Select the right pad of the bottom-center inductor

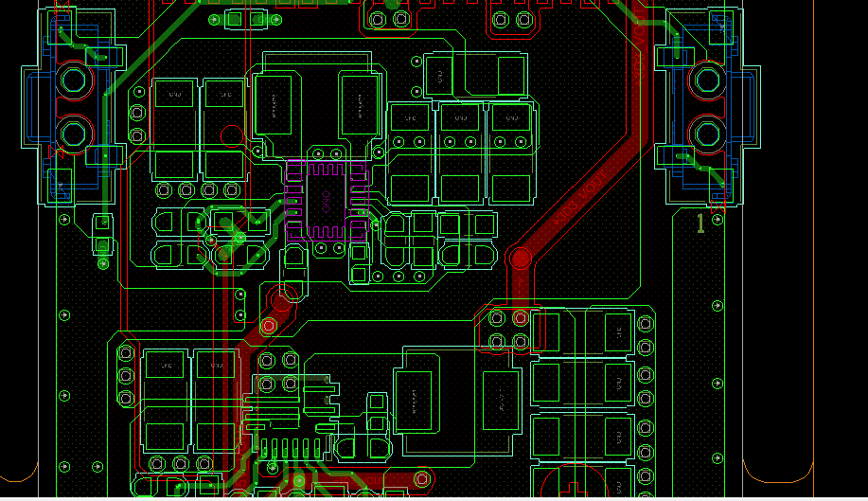point(501,402)
